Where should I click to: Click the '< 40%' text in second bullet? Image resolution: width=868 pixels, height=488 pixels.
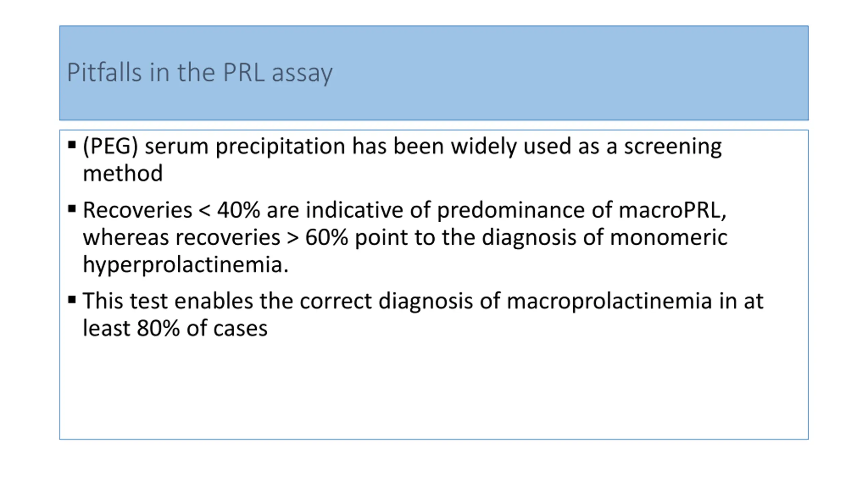point(230,210)
